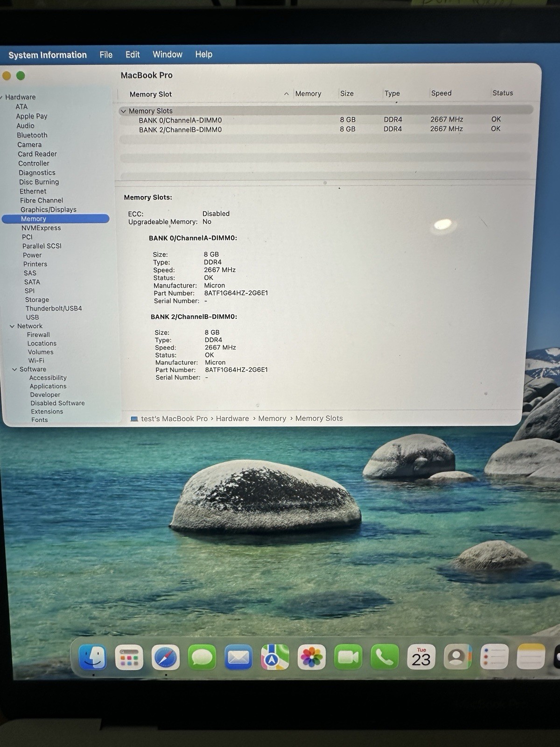Viewport: 560px width, 747px height.
Task: Click the yellow minimize window button
Action: click(x=6, y=76)
